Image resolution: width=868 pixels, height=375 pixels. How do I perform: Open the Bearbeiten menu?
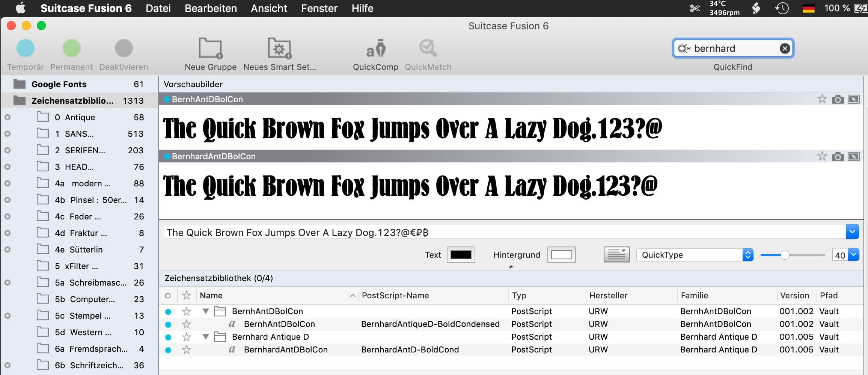point(211,8)
